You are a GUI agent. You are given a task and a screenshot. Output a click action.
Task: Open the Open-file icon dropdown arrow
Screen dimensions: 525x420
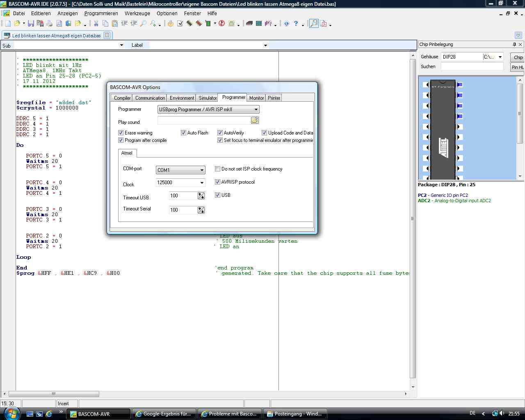[x=23, y=24]
